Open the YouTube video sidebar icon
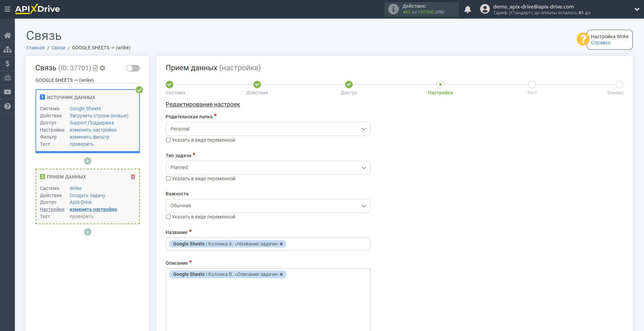644x331 pixels. coord(7,92)
